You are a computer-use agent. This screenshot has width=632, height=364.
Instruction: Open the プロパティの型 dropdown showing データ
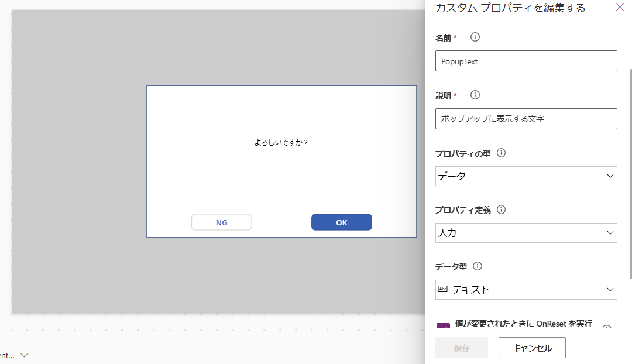526,176
